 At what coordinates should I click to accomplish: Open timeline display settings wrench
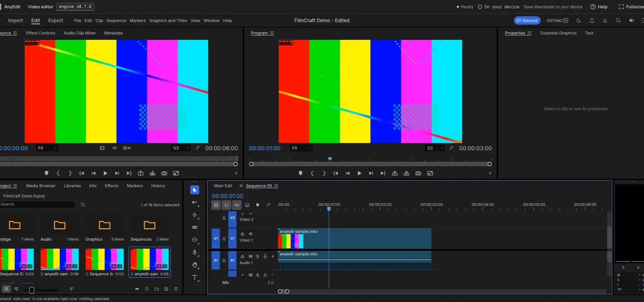coord(268,205)
